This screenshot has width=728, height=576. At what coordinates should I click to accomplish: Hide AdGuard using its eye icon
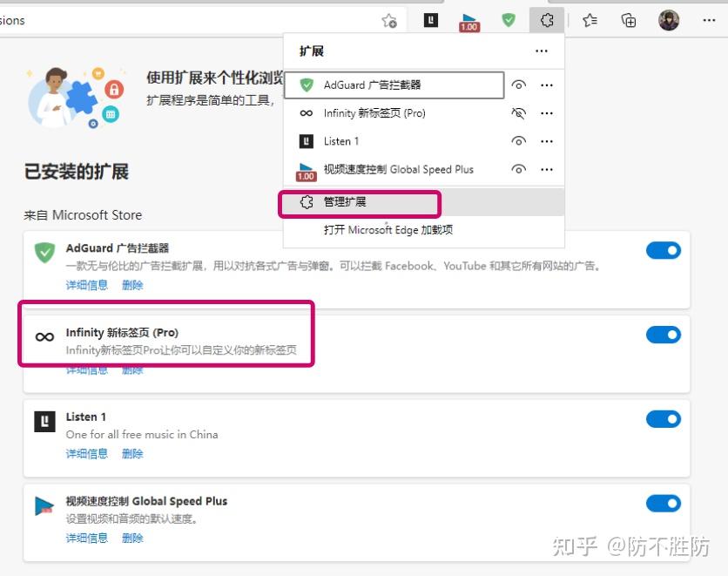[x=519, y=85]
